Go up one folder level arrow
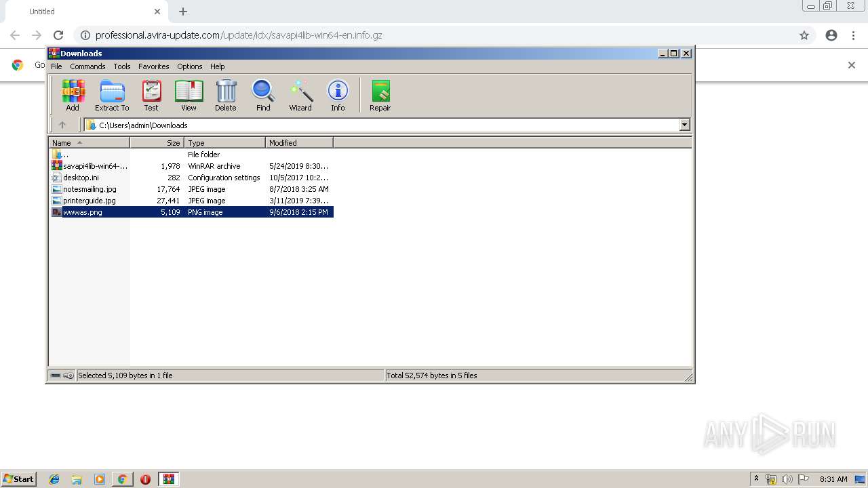The height and width of the screenshot is (488, 868). (62, 125)
